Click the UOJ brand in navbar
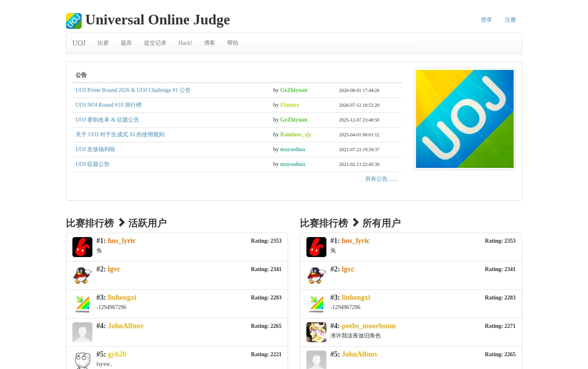Screen dimensions: 588x369 click(79, 43)
